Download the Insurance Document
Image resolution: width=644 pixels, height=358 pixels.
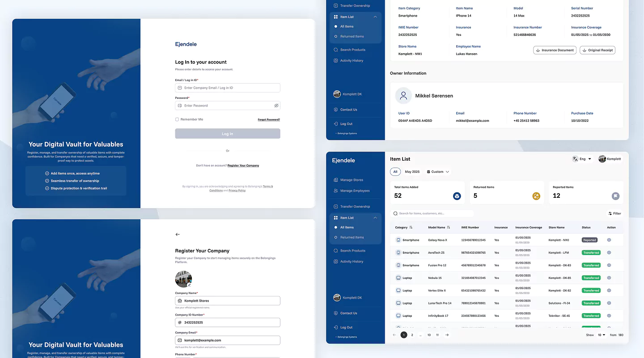coord(555,50)
